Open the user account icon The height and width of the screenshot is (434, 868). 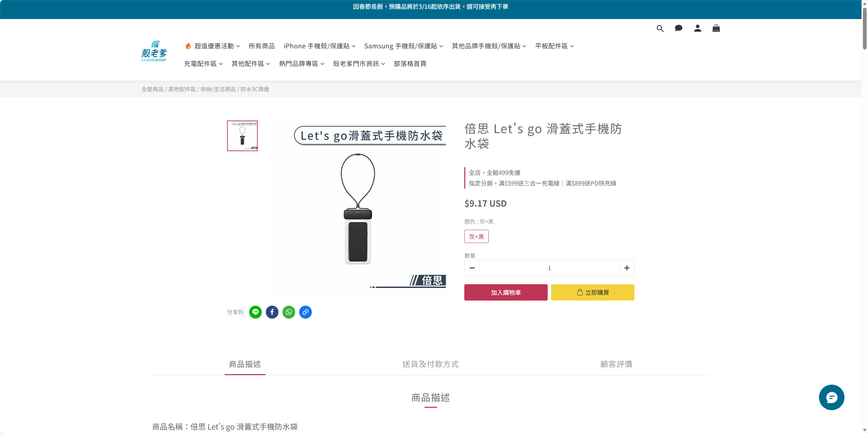(697, 28)
